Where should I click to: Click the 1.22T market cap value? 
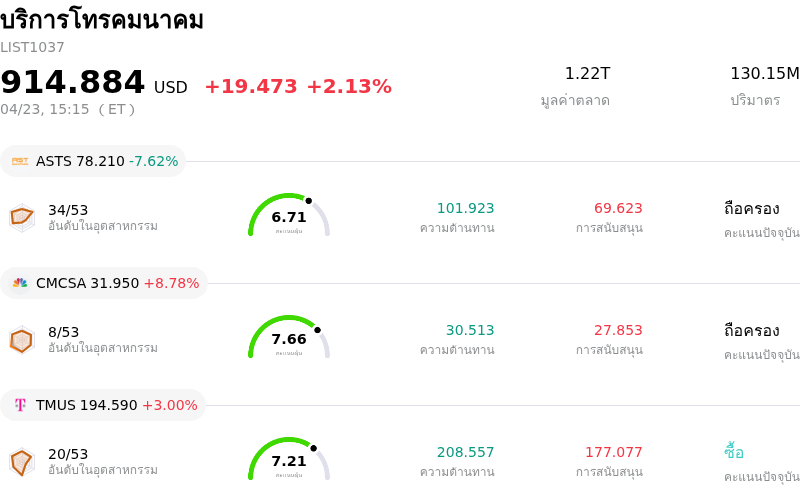(x=587, y=73)
